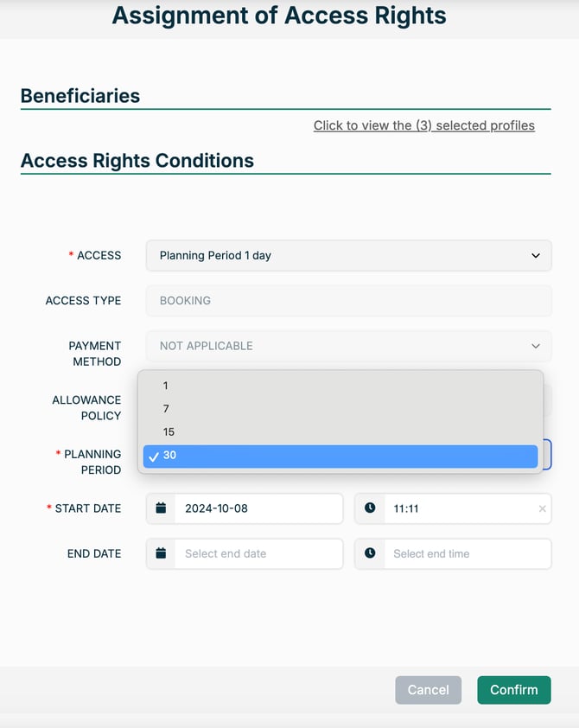Click the start date field 2024-10-08
Screen dimensions: 579x728
click(258, 508)
